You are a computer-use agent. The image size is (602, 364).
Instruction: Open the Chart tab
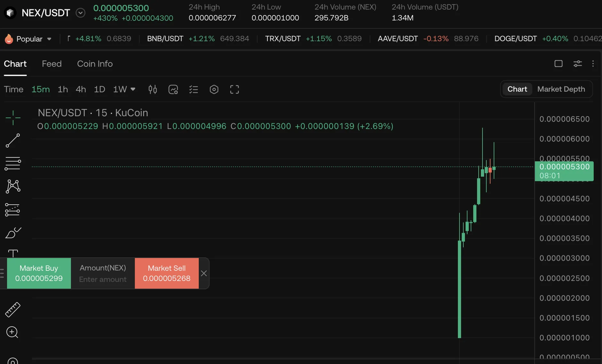[x=15, y=64]
